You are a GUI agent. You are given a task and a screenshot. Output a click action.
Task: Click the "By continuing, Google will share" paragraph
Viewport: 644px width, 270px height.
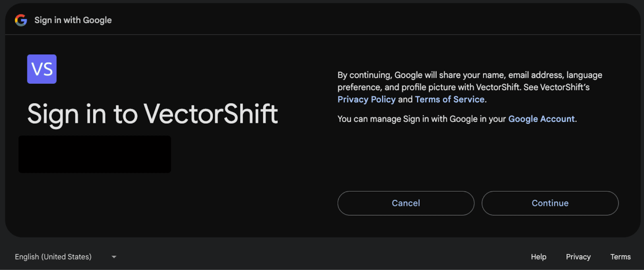point(470,87)
